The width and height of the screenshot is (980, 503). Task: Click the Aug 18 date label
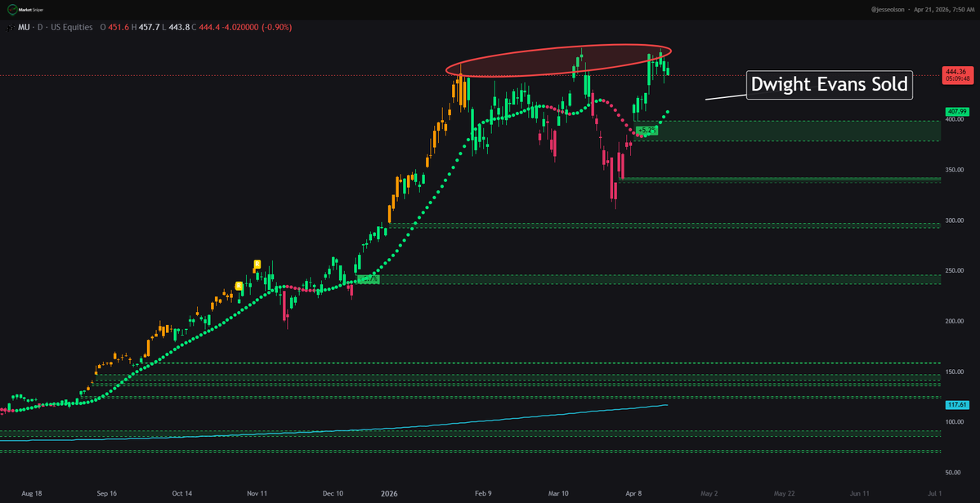[31, 493]
